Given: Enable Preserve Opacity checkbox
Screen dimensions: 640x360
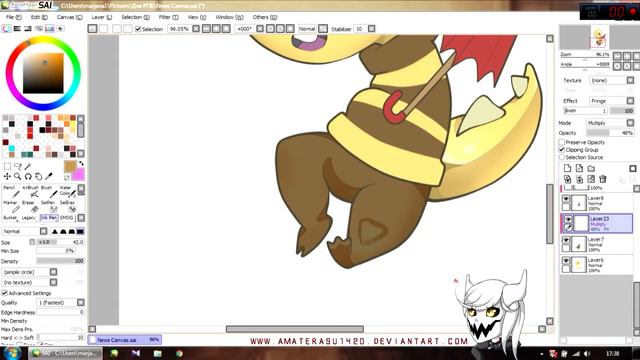Looking at the screenshot, I should [562, 142].
